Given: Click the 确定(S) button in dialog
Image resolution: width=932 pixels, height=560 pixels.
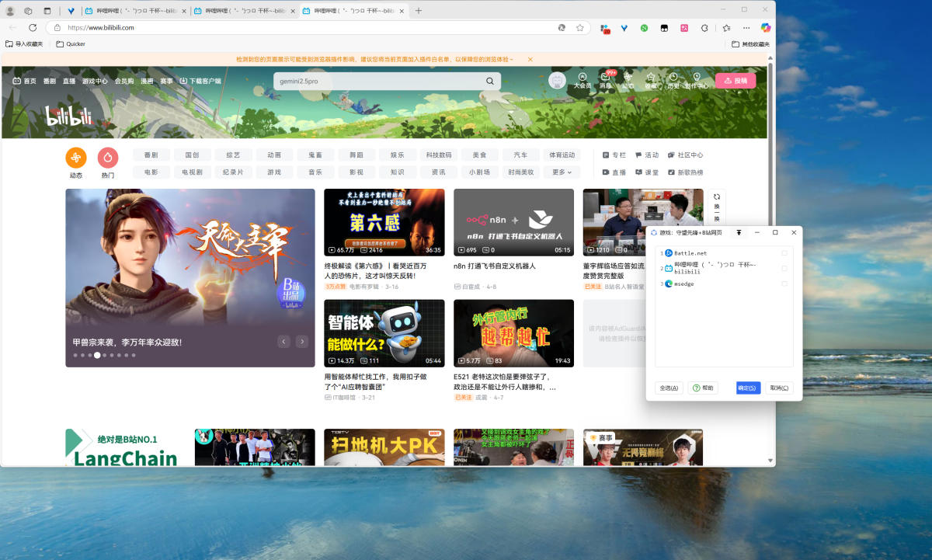Looking at the screenshot, I should coord(748,388).
